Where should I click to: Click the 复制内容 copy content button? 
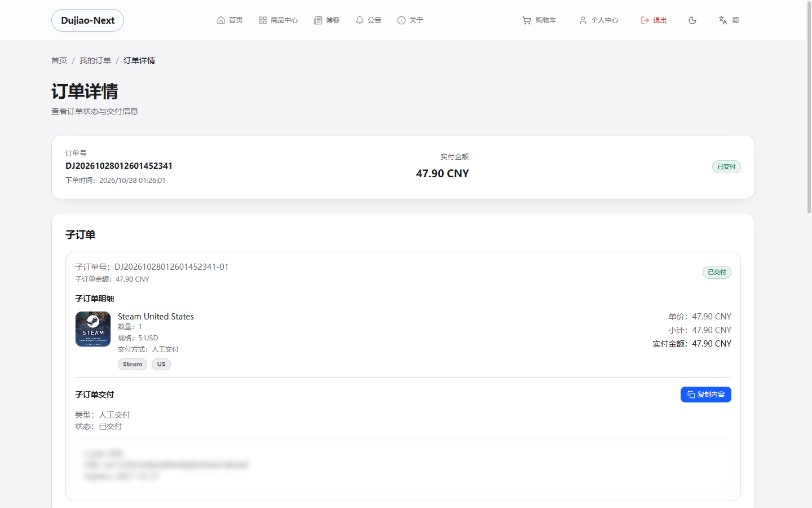705,395
